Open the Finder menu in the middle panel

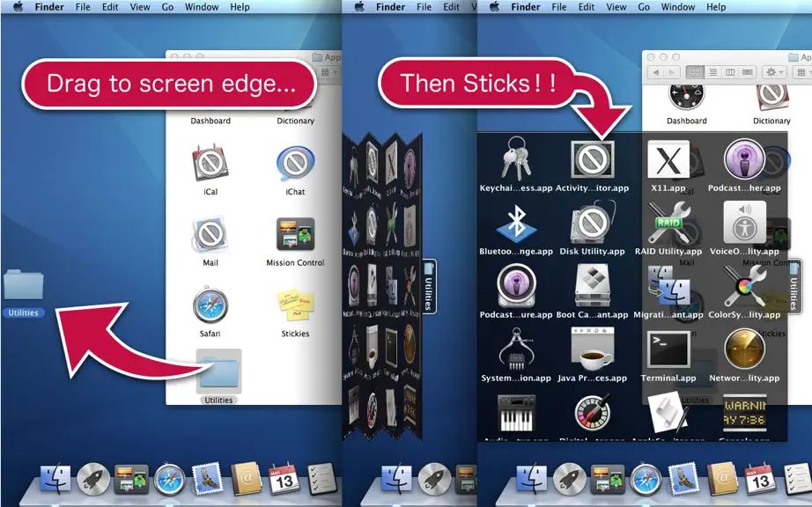pyautogui.click(x=390, y=7)
